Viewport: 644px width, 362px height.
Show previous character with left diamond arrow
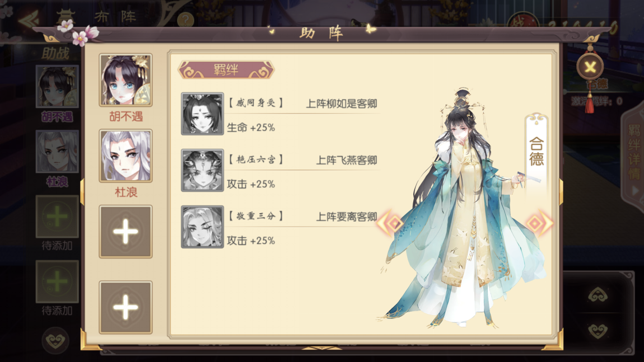point(390,223)
